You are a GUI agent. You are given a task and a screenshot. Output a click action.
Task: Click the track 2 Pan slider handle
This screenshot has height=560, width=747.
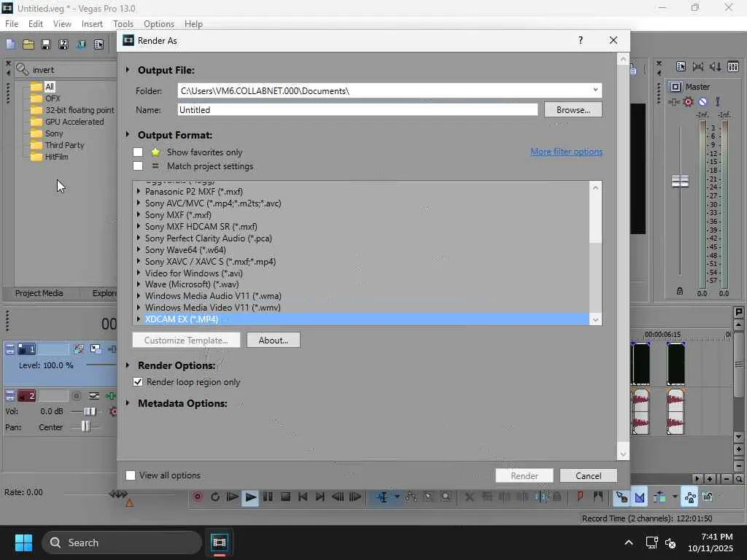coord(85,426)
